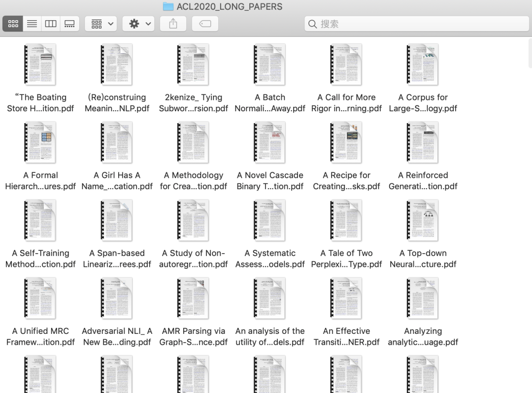Select A Call for More Rigor PDF
532x393 pixels.
pyautogui.click(x=346, y=65)
